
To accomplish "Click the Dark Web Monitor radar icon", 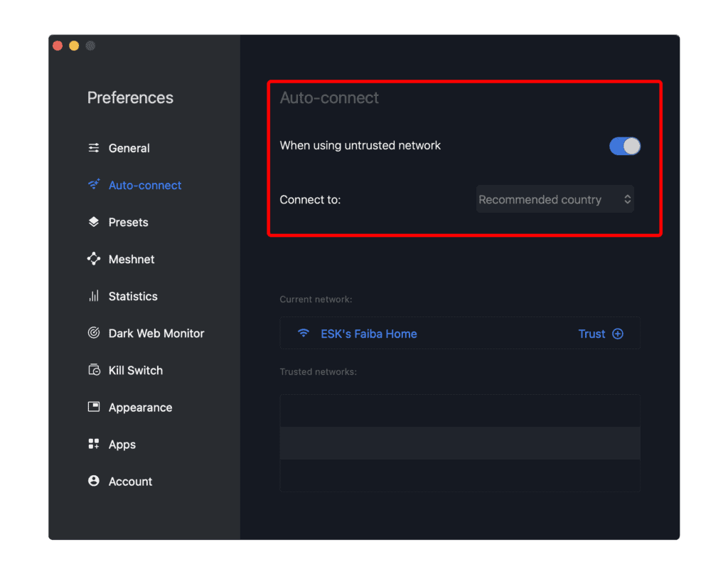I will (94, 333).
